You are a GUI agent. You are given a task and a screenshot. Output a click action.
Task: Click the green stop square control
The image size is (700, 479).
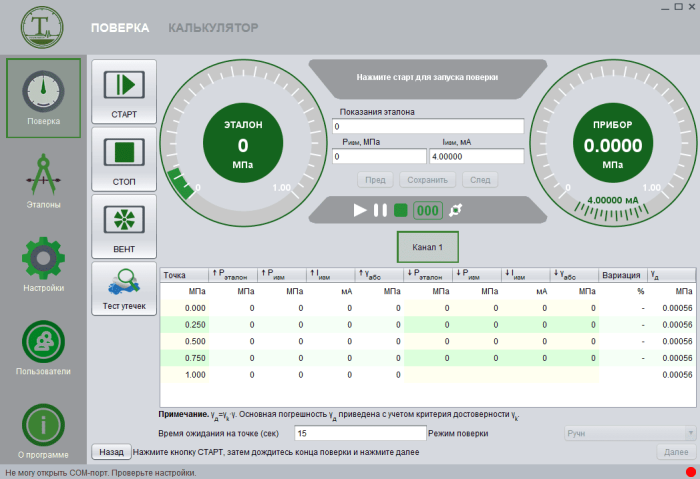[400, 210]
